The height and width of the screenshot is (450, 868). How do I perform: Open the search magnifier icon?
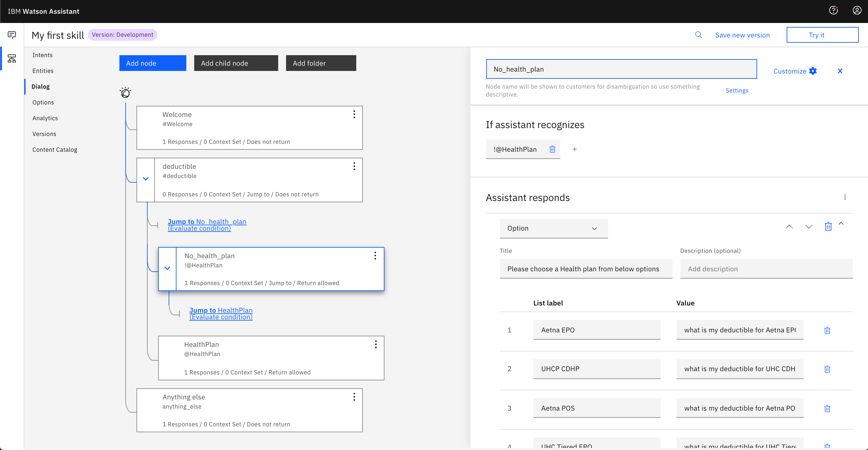(698, 35)
